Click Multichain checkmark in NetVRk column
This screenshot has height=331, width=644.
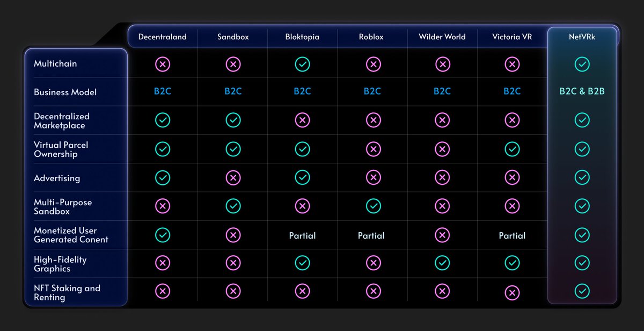582,65
